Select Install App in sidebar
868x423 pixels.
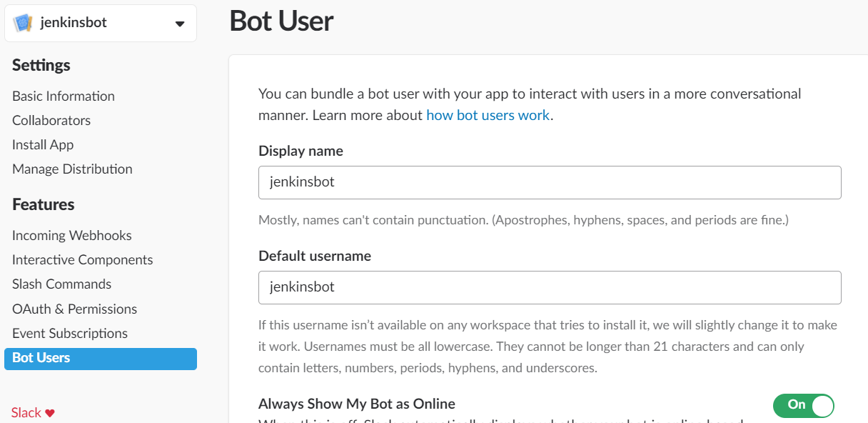pos(43,144)
